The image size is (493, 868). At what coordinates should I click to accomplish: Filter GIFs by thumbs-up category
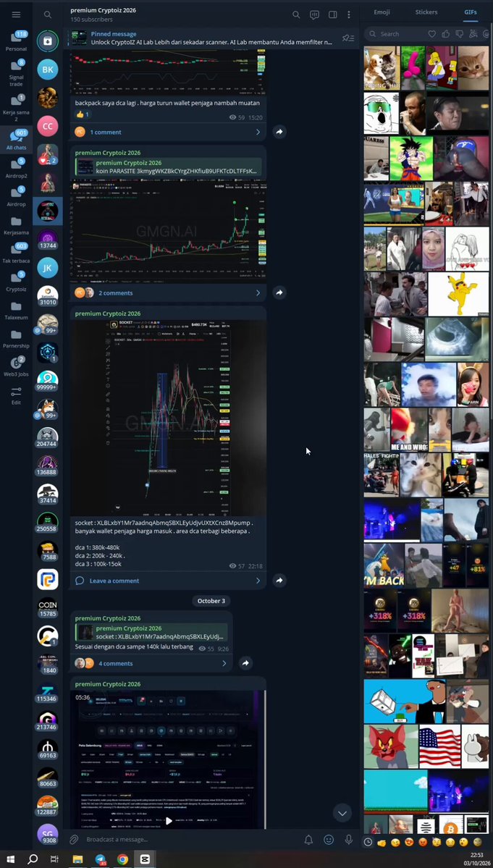click(x=445, y=34)
